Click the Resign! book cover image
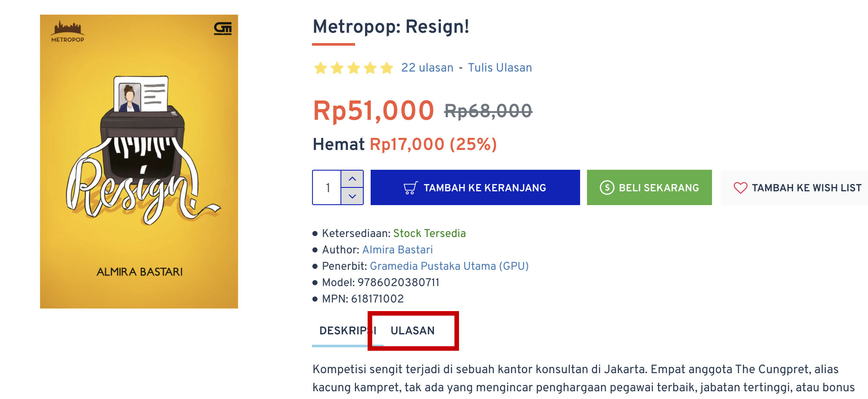 click(x=139, y=162)
